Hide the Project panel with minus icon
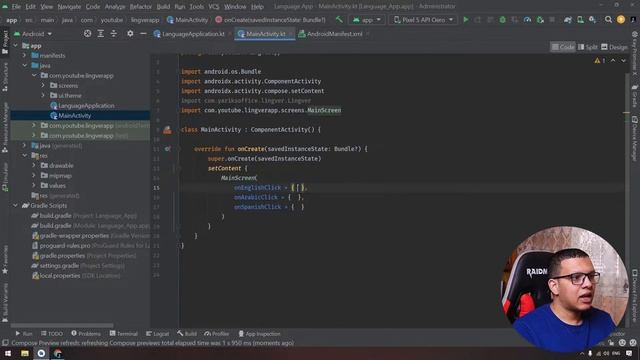640x360 pixels. pos(143,33)
